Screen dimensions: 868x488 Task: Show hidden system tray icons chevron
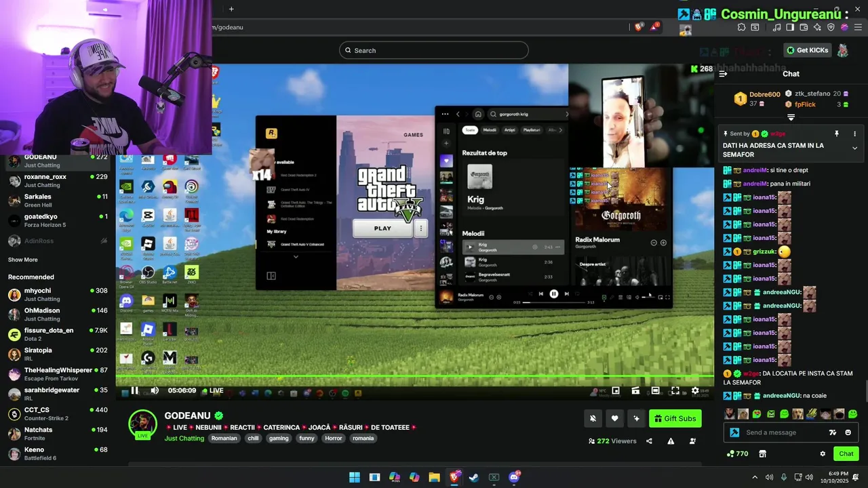click(755, 477)
